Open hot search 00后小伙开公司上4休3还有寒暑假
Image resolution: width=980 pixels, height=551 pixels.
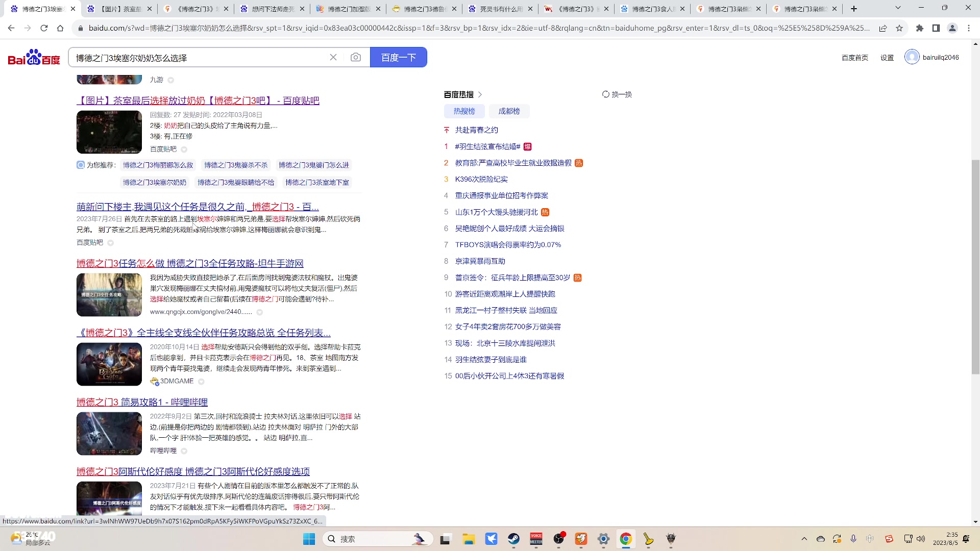[509, 376]
